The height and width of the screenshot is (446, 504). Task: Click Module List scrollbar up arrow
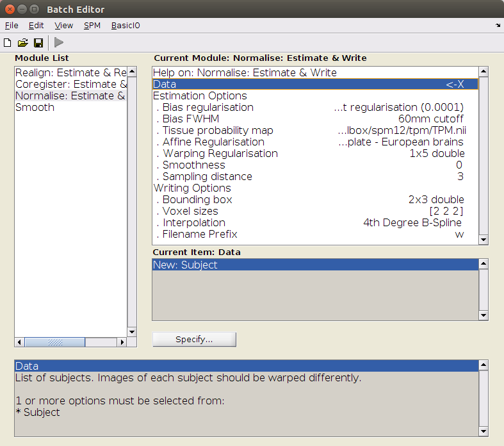pyautogui.click(x=132, y=71)
